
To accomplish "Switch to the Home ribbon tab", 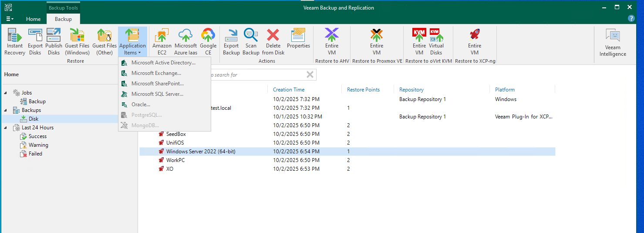I will 34,19.
